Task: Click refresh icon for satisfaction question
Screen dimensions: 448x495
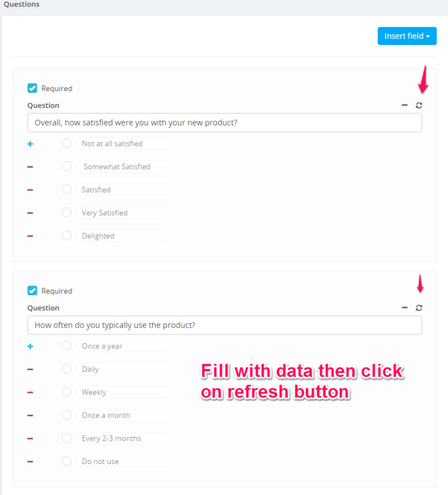Action: pyautogui.click(x=419, y=105)
